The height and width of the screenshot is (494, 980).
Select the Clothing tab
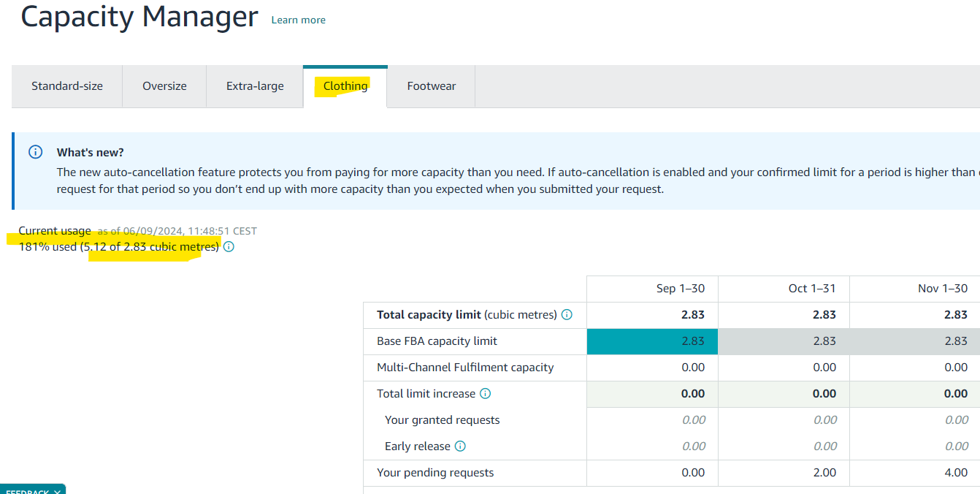(x=345, y=86)
